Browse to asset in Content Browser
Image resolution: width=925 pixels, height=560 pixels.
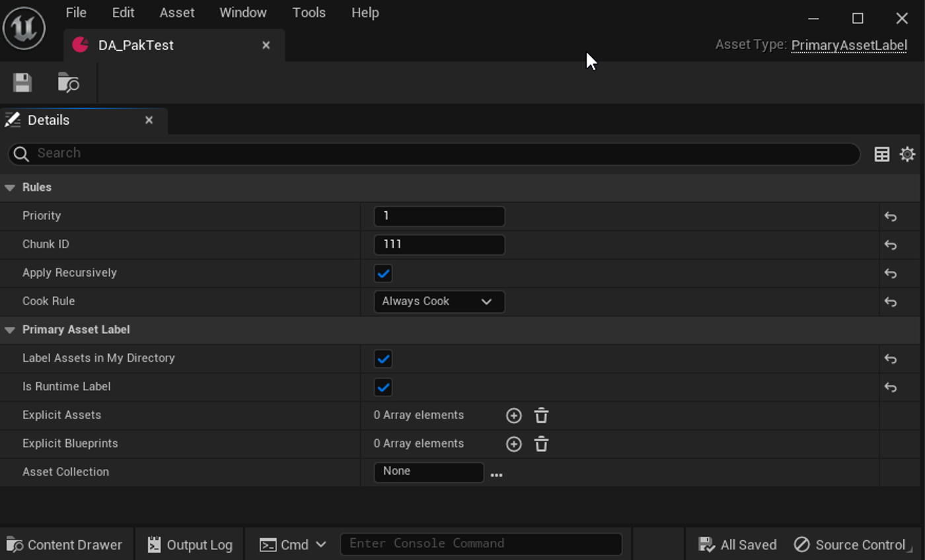click(68, 83)
